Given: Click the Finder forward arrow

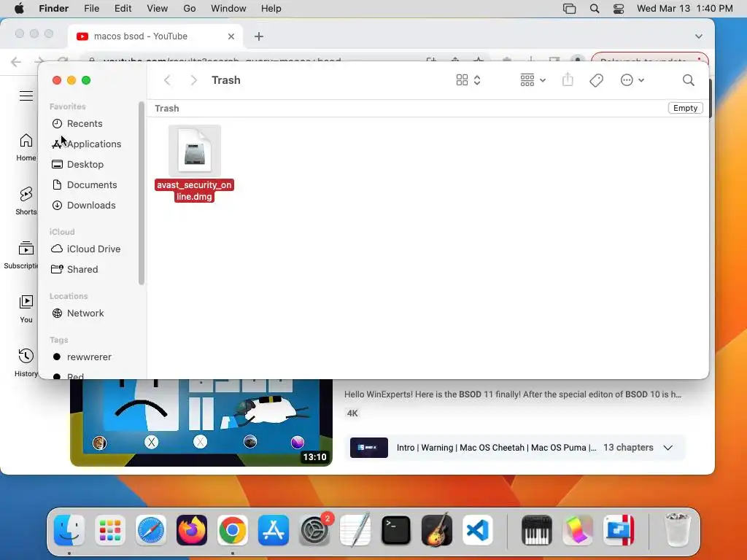Looking at the screenshot, I should click(x=193, y=80).
